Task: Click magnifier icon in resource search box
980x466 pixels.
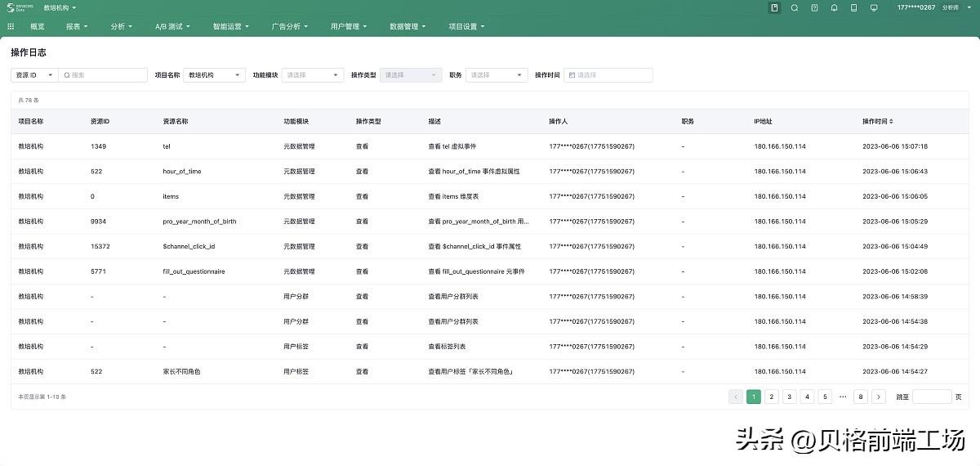Action: 67,74
